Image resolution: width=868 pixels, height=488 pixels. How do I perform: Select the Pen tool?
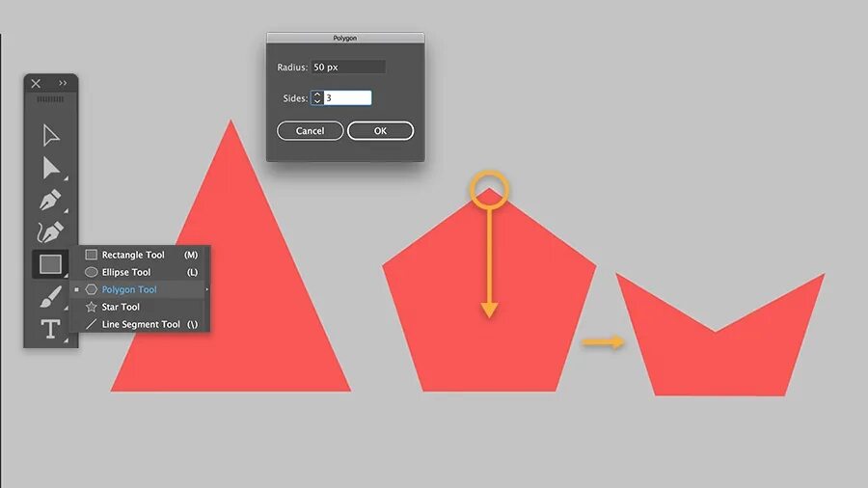[x=50, y=201]
